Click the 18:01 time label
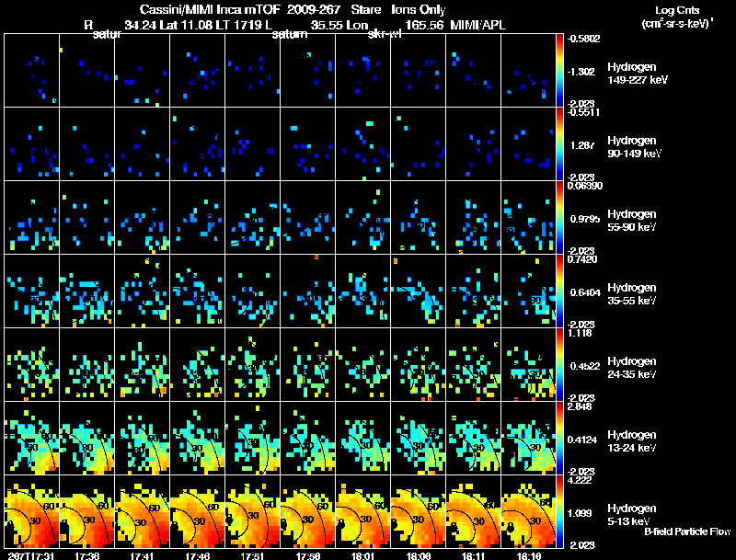 362,555
